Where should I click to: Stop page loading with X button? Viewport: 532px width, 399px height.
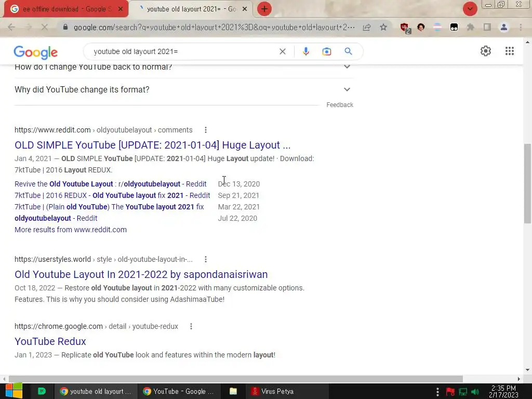click(45, 27)
